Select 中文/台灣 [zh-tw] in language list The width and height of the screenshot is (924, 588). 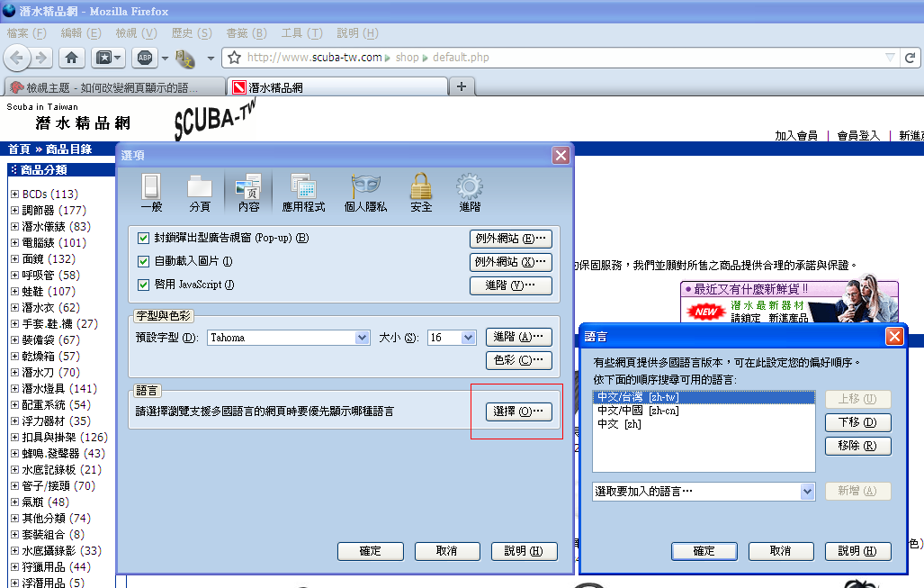click(x=704, y=397)
